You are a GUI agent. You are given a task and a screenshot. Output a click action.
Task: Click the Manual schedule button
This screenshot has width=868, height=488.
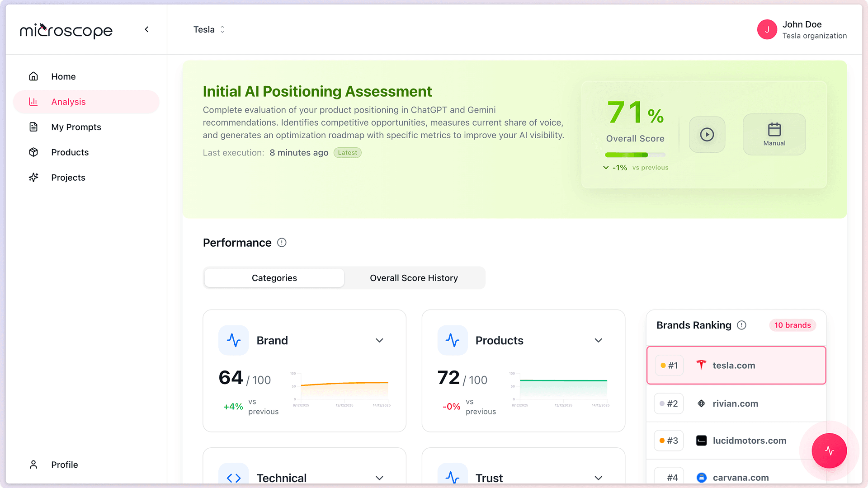tap(774, 134)
